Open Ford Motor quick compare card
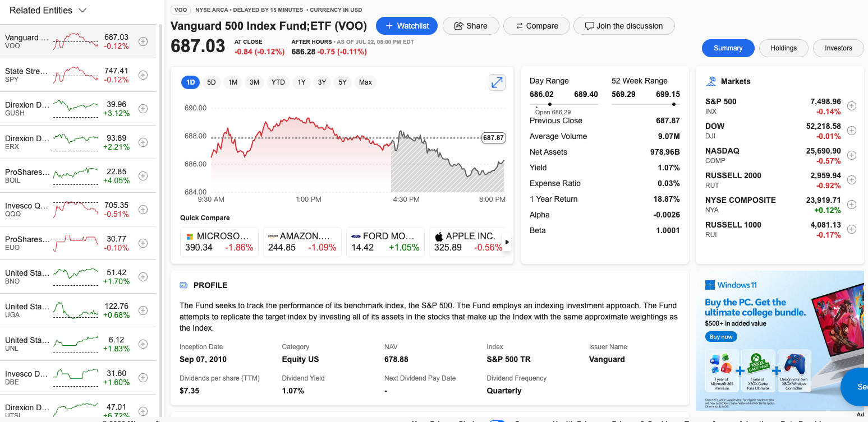Viewport: 868px width, 422px height. point(385,242)
